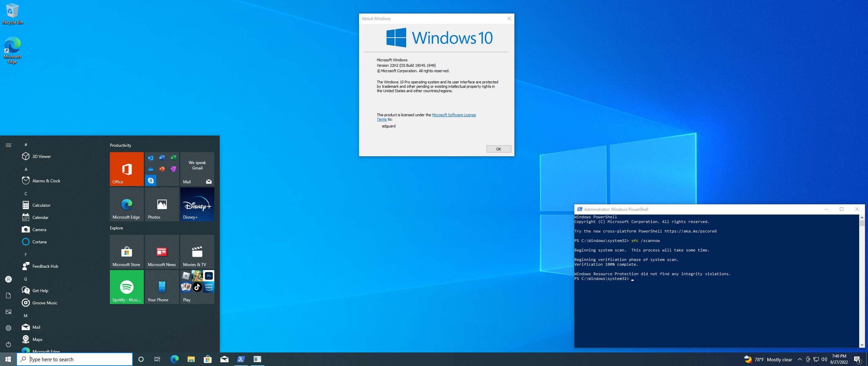Open Task View on taskbar
Image resolution: width=868 pixels, height=366 pixels.
click(x=157, y=359)
